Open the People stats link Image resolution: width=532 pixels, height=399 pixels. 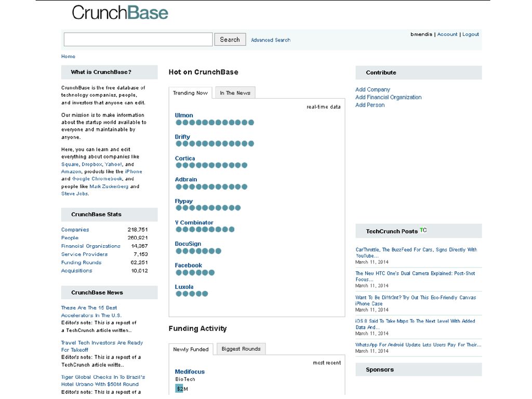point(70,238)
